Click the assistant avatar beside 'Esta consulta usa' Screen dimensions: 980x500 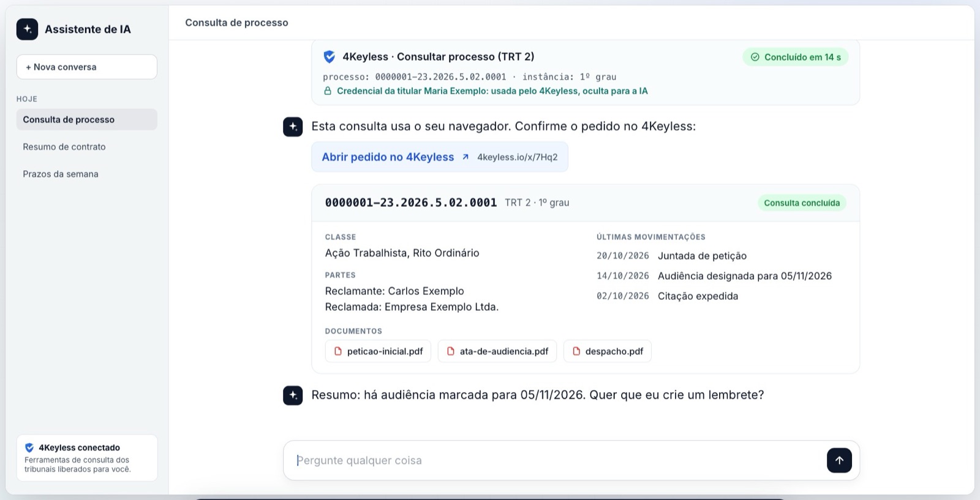tap(293, 127)
